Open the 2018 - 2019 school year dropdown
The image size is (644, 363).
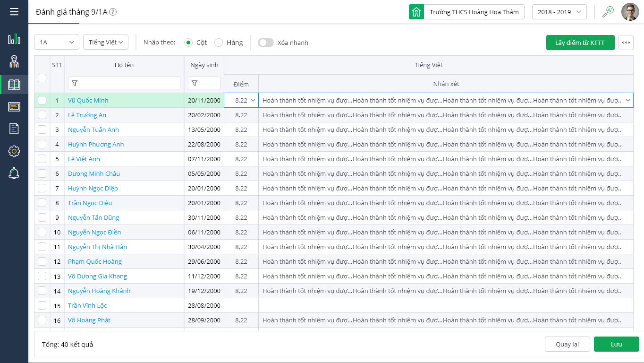(x=559, y=12)
